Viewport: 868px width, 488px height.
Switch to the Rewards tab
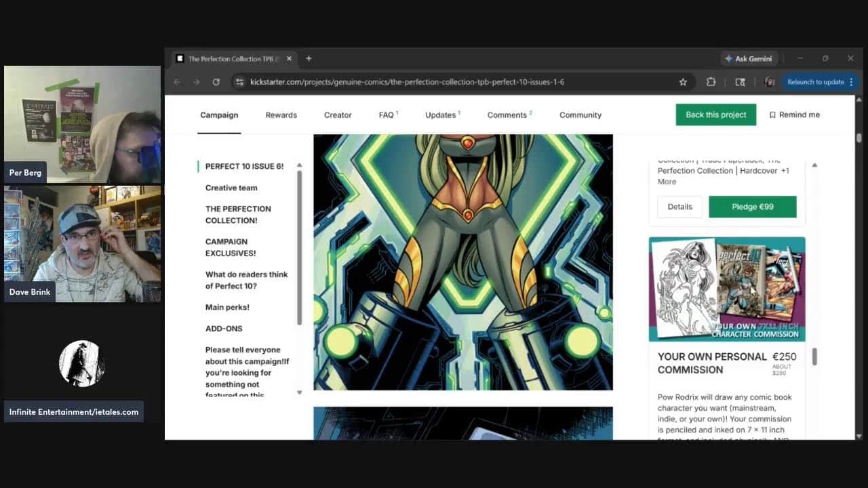(x=281, y=115)
